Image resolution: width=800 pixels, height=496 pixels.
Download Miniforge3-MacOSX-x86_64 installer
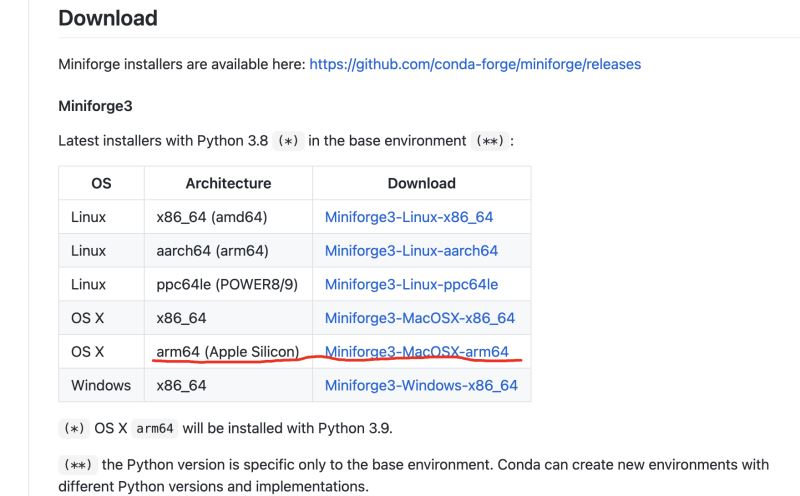419,318
